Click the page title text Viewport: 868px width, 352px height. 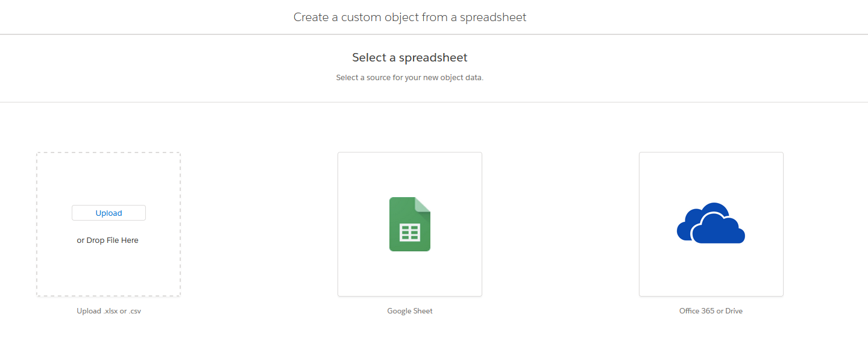coord(410,17)
